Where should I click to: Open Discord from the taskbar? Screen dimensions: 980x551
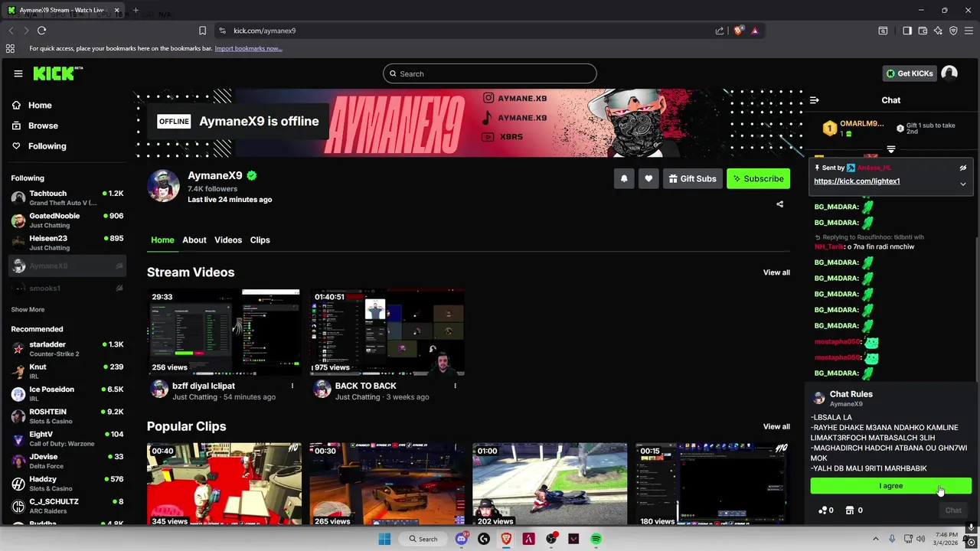coord(461,539)
